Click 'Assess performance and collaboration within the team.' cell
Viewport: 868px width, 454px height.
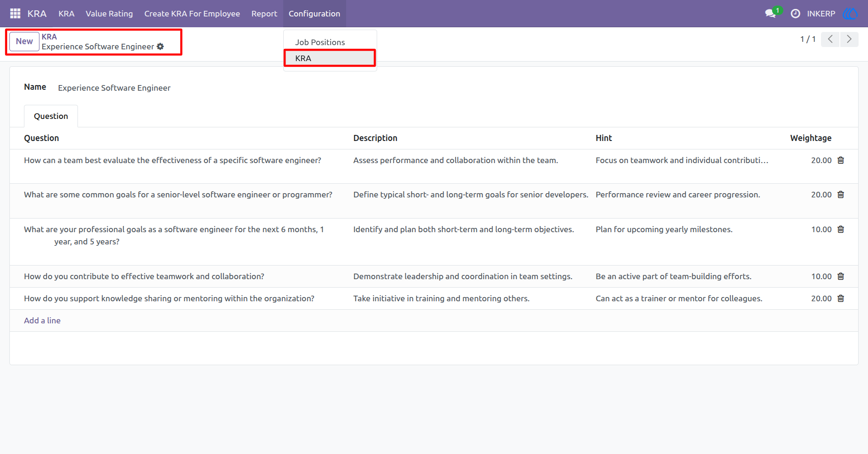click(x=456, y=160)
